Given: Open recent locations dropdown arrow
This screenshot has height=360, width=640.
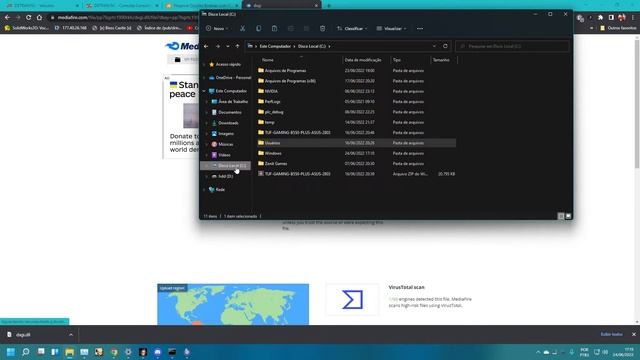Looking at the screenshot, I should pyautogui.click(x=228, y=46).
